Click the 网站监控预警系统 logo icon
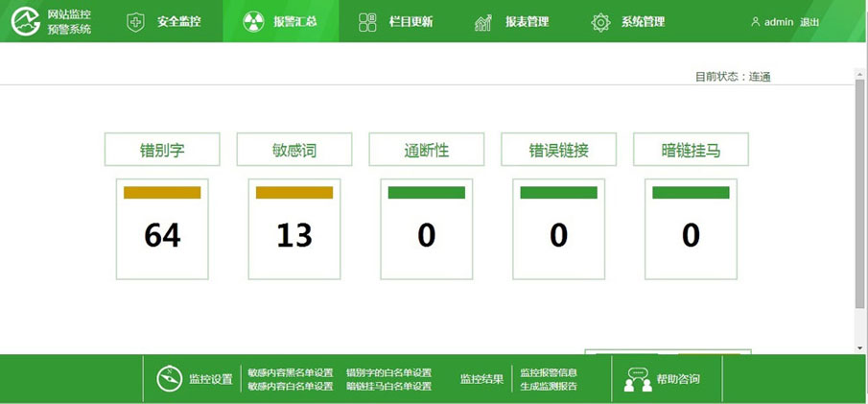The width and height of the screenshot is (868, 404). [26, 22]
